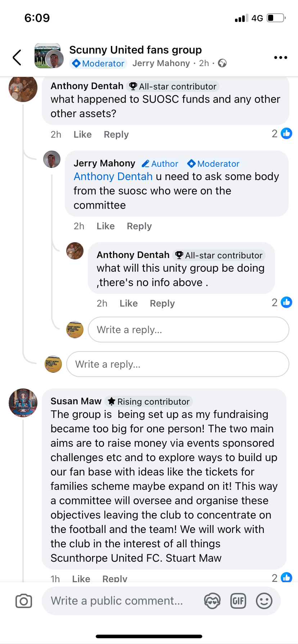The height and width of the screenshot is (644, 298).
Task: Focus the nested Write a reply field under unity group comment
Action: [188, 330]
